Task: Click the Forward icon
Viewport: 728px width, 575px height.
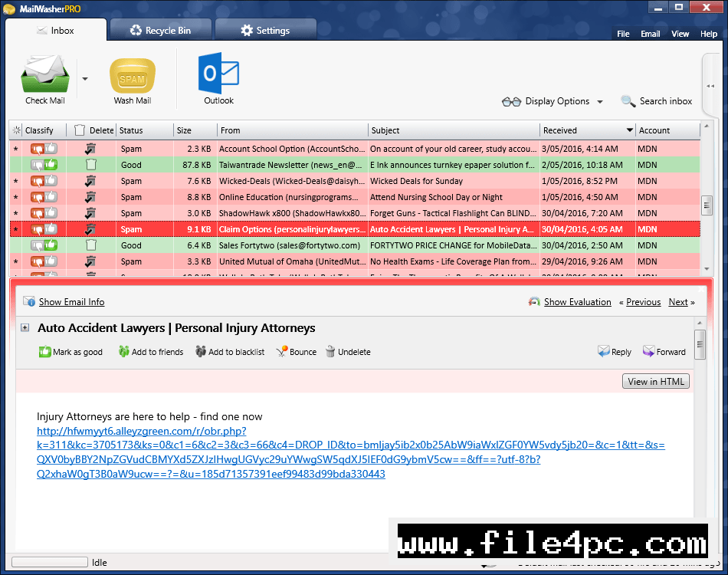Action: 648,352
